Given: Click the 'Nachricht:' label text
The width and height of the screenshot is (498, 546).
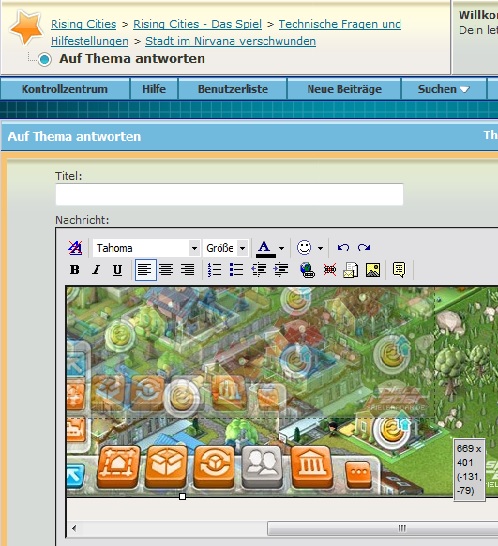Looking at the screenshot, I should tap(82, 220).
